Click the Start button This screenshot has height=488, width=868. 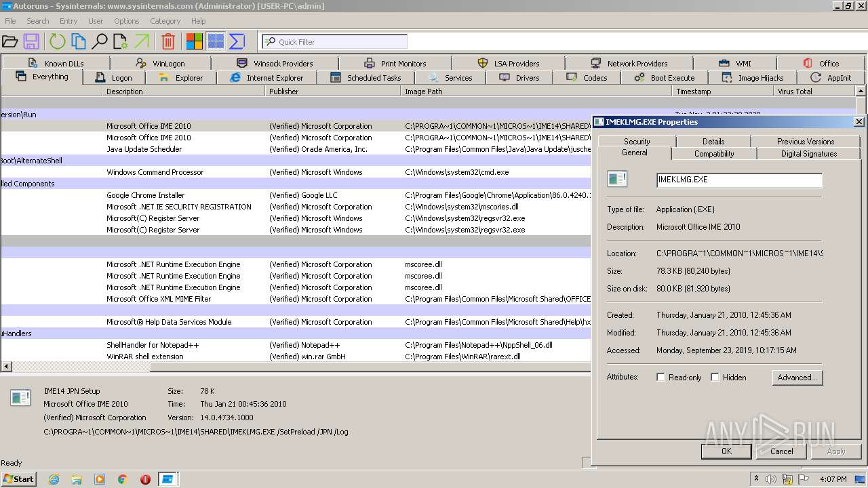coord(19,479)
